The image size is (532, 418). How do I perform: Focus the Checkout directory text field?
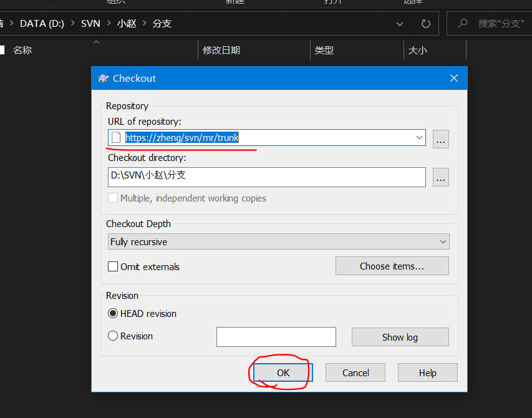click(x=267, y=177)
